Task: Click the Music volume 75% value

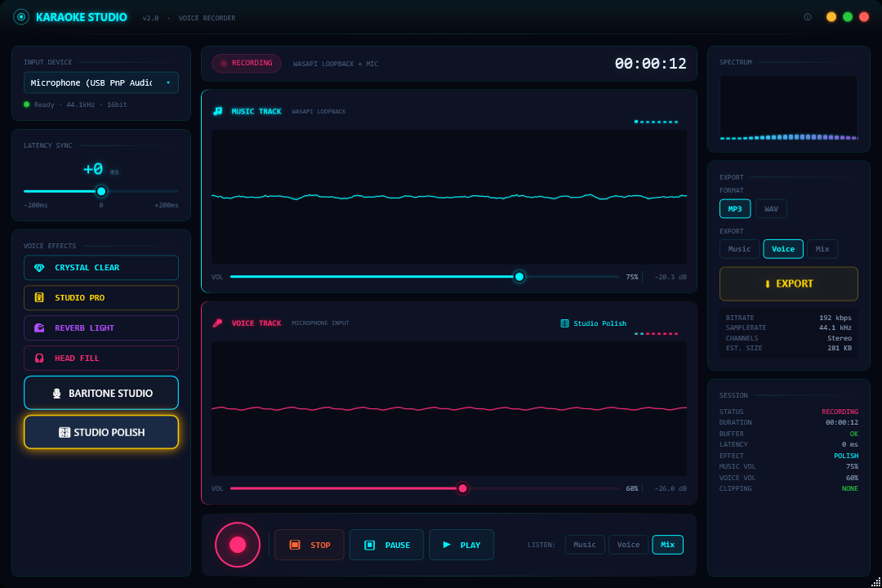Action: 632,277
